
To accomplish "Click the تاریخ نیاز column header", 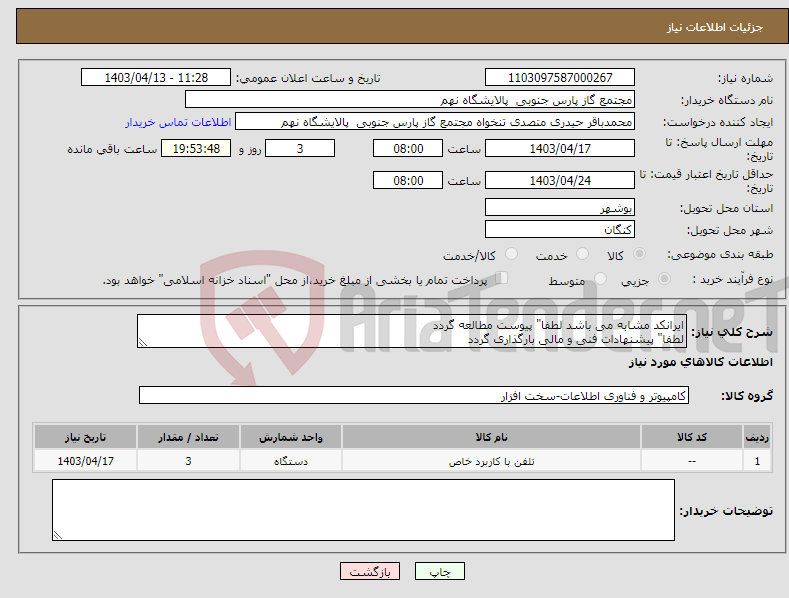I will coord(86,437).
